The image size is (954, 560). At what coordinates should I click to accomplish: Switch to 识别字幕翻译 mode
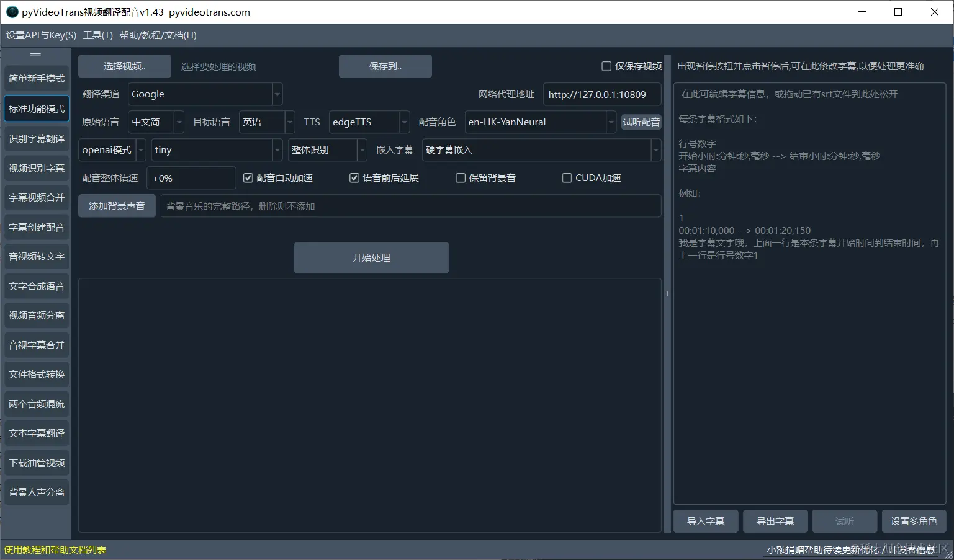pyautogui.click(x=37, y=139)
